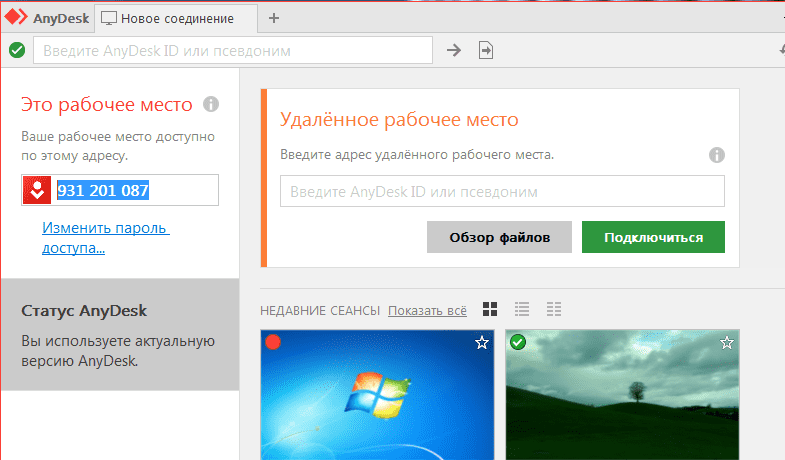Click the AnyDesk logo icon
Viewport: 785px width, 460px height.
coord(16,17)
